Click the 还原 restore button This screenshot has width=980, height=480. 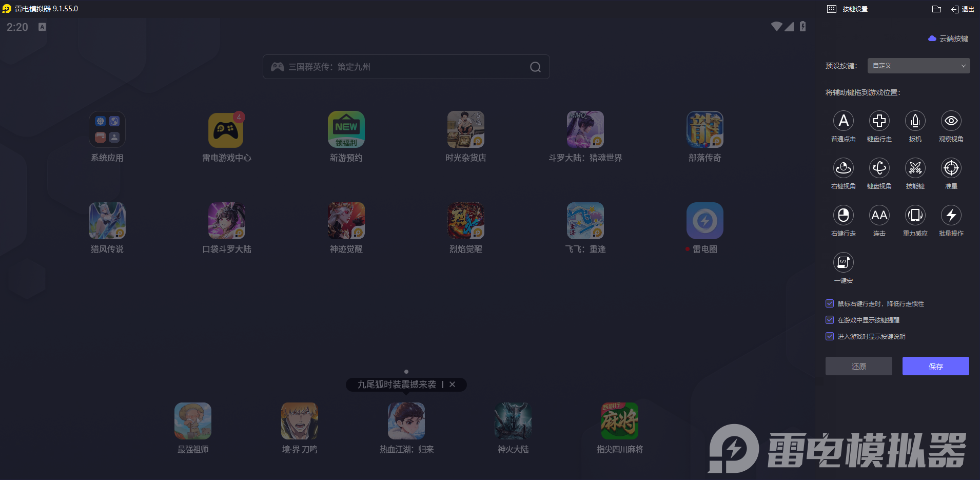(859, 366)
